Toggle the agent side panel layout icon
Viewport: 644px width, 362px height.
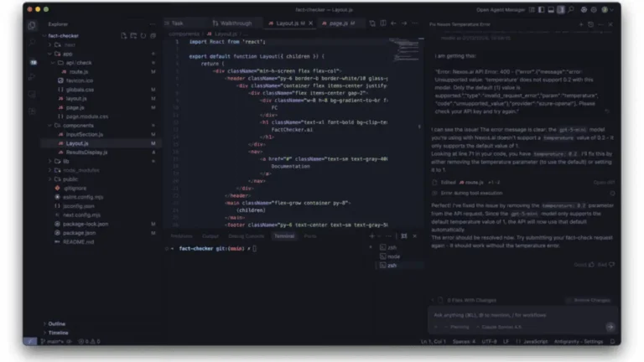point(561,9)
